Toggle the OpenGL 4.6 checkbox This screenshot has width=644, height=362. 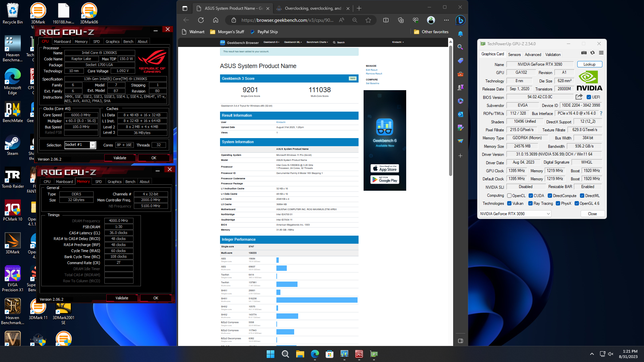tap(576, 203)
